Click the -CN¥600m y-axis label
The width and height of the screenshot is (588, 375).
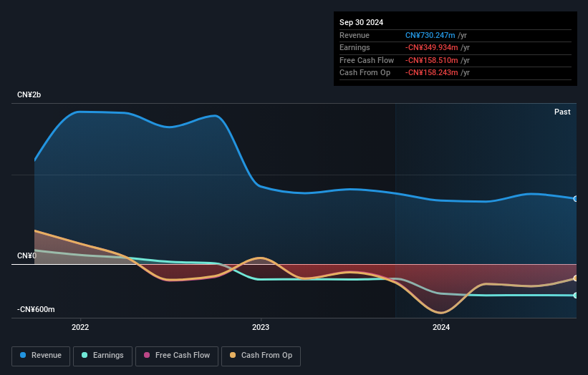coord(36,309)
